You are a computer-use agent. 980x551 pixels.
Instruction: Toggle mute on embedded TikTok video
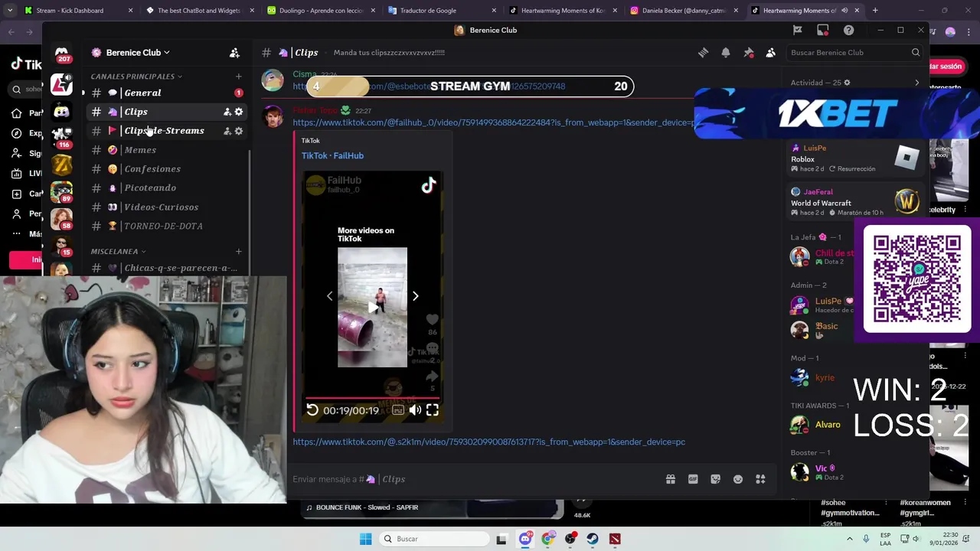pyautogui.click(x=415, y=410)
